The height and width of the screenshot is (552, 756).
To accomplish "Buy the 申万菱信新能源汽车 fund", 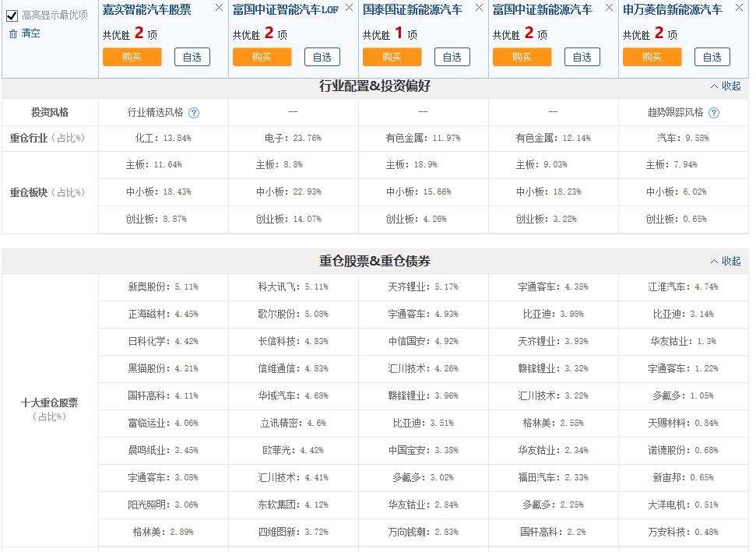I will pyautogui.click(x=652, y=57).
